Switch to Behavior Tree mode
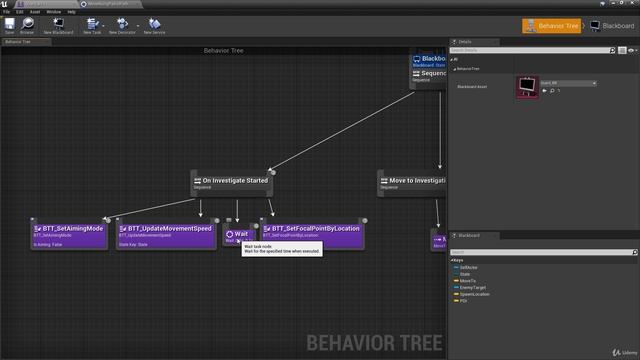Screen dimensions: 640x360 click(x=551, y=26)
